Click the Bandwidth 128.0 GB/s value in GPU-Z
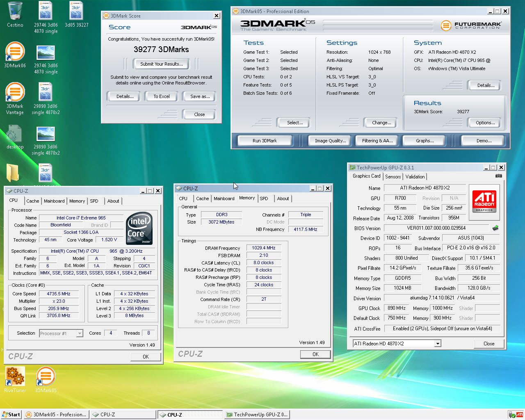Screen dimensions: 525x420 (x=479, y=288)
